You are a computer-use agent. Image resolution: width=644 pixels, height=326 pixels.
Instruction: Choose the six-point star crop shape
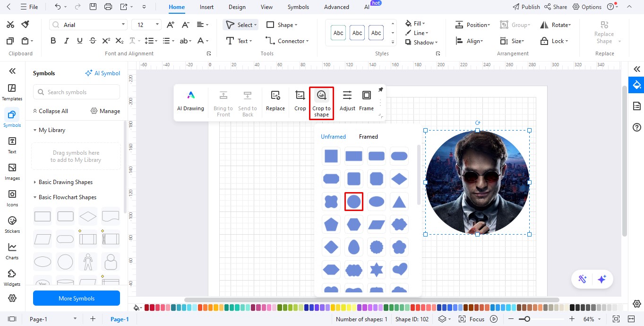[377, 270]
